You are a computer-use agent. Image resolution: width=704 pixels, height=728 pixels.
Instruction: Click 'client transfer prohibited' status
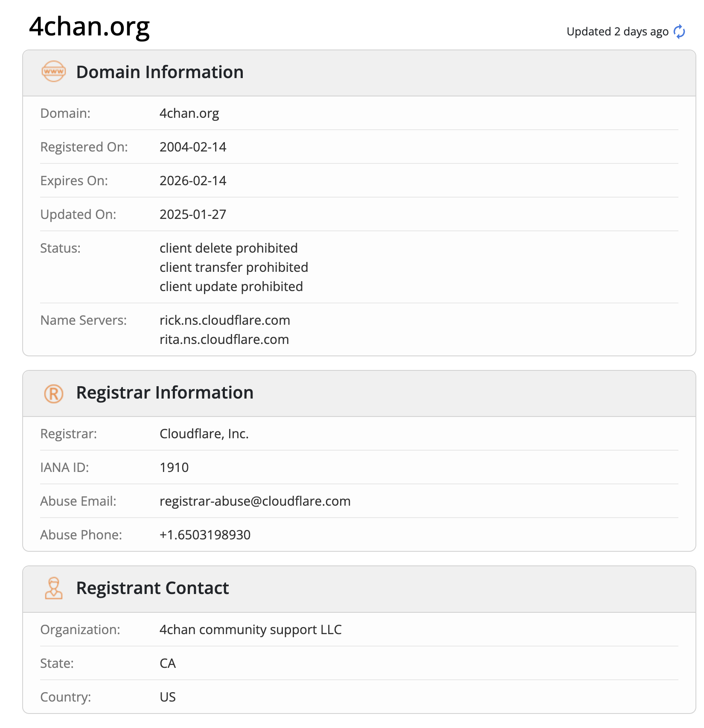pyautogui.click(x=234, y=267)
